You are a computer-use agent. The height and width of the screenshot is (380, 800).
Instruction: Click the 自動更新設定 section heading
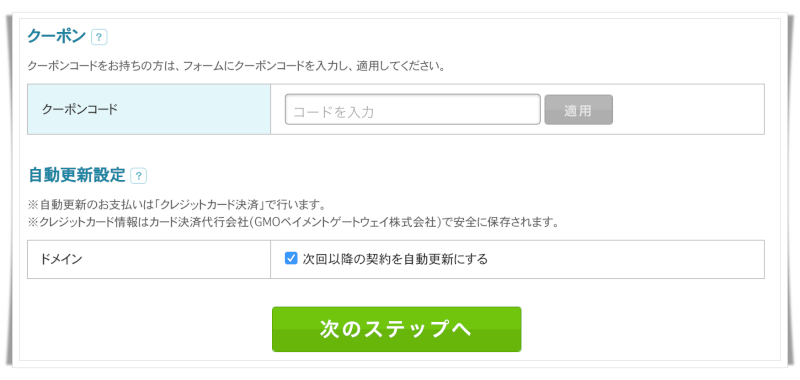coord(77,175)
